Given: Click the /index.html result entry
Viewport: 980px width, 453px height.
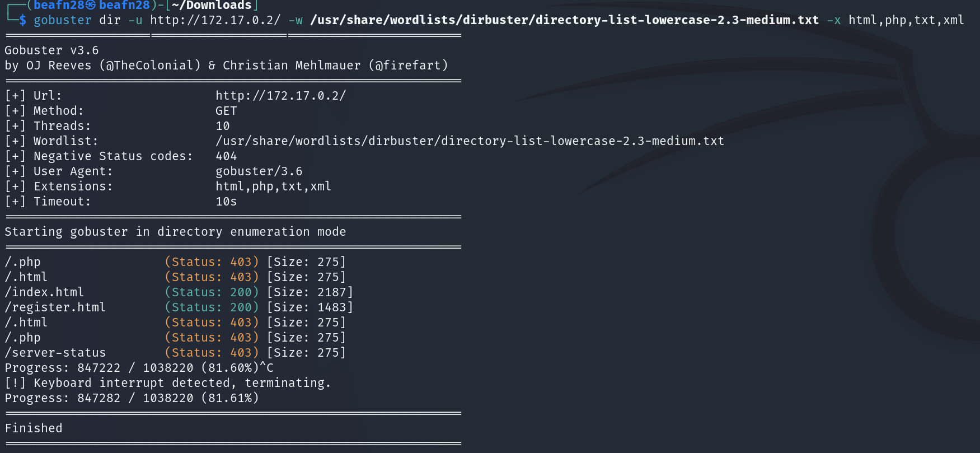Looking at the screenshot, I should tap(44, 292).
